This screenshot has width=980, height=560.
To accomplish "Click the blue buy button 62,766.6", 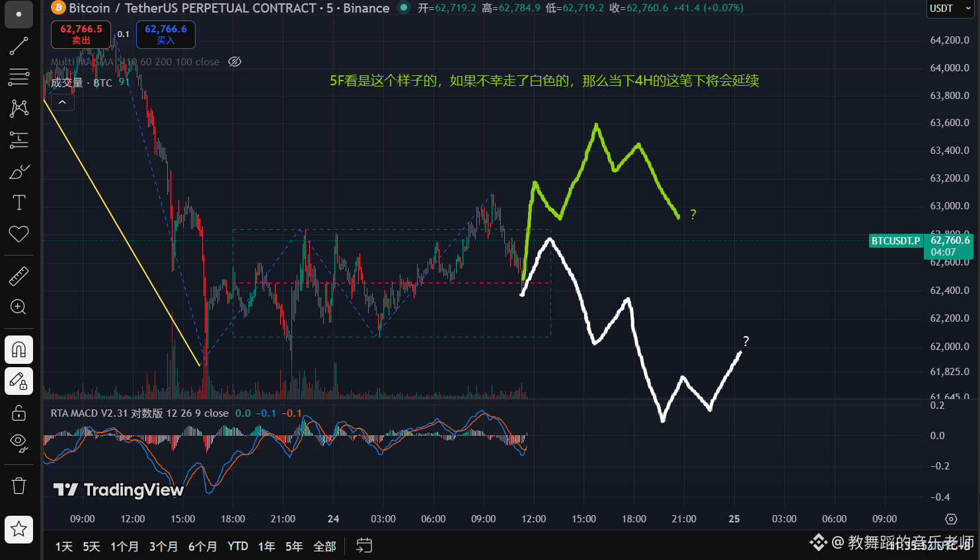I will pyautogui.click(x=166, y=34).
